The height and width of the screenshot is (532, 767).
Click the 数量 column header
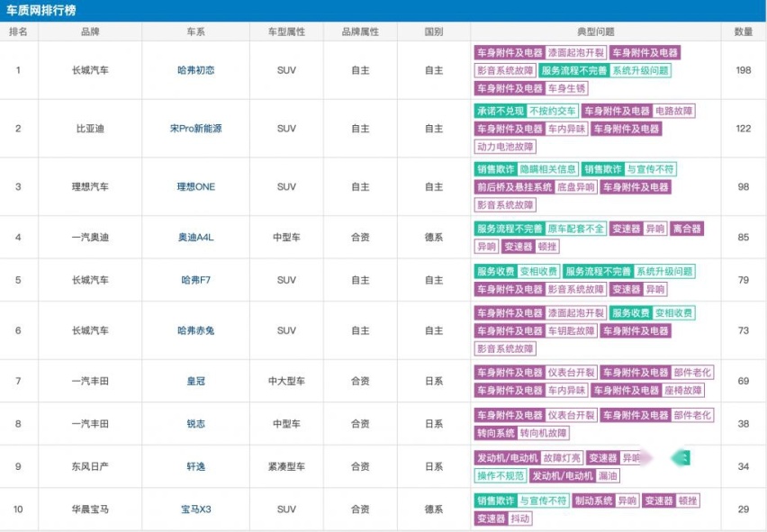[743, 32]
